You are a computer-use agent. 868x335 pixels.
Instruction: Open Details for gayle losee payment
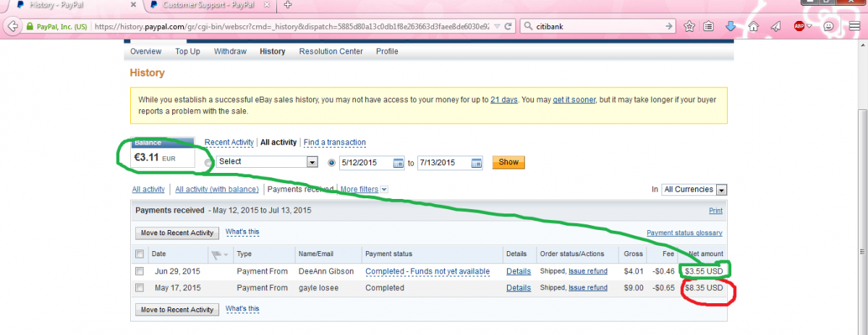coord(519,288)
